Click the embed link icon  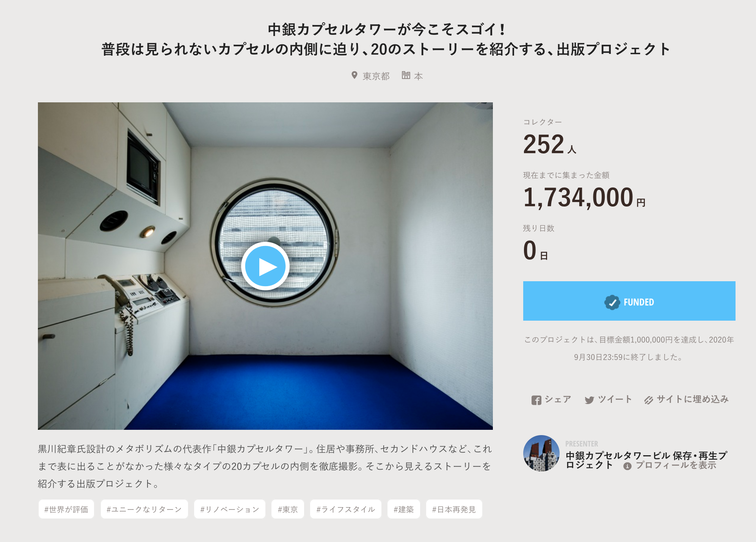(649, 400)
